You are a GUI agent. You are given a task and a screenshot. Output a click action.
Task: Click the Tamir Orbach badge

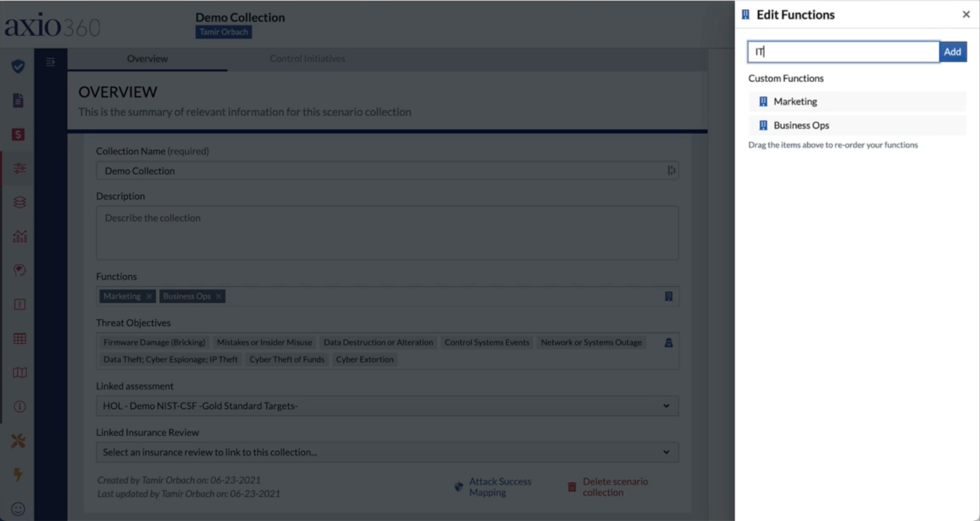pyautogui.click(x=224, y=32)
